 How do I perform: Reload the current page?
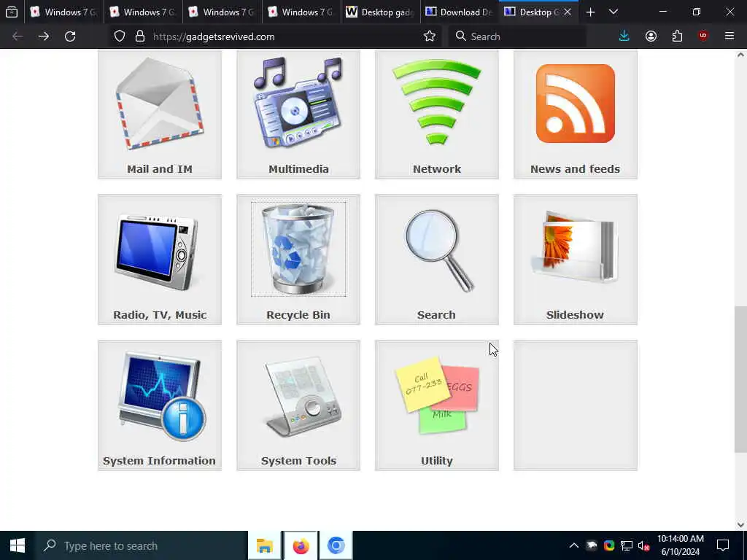pyautogui.click(x=70, y=36)
